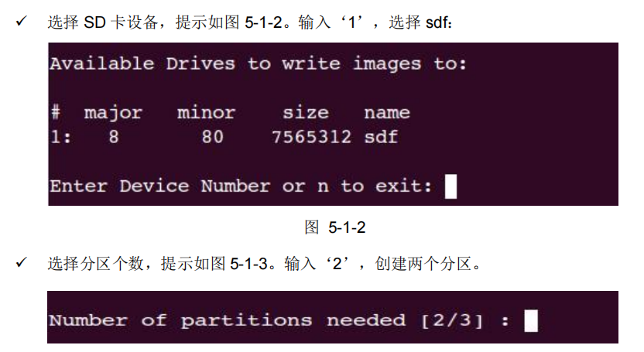The image size is (644, 352).
Task: Click the text 选择 SD 卡设备 heading line
Action: (103, 22)
